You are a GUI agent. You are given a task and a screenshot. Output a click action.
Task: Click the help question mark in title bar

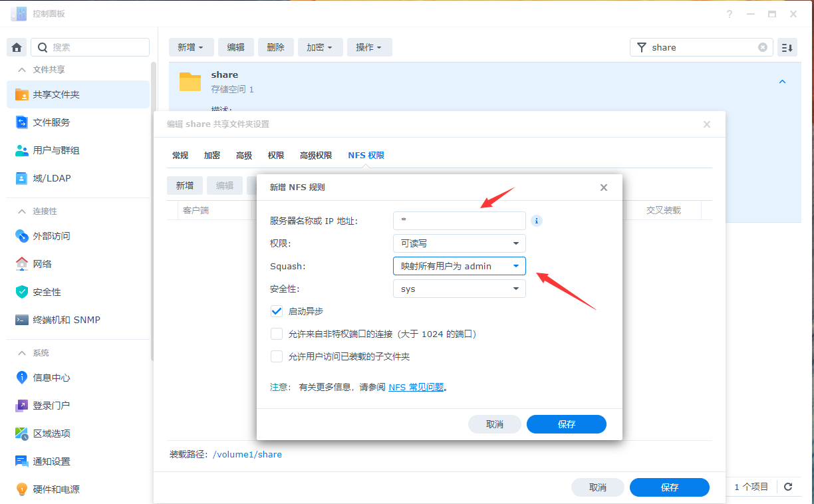pos(730,14)
